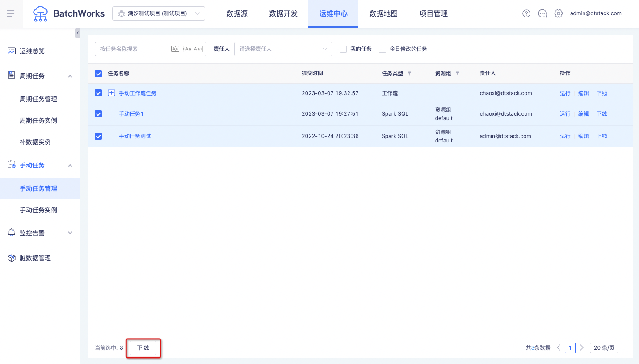Open the 请选择责任人 dropdown
The height and width of the screenshot is (364, 639).
pyautogui.click(x=283, y=49)
